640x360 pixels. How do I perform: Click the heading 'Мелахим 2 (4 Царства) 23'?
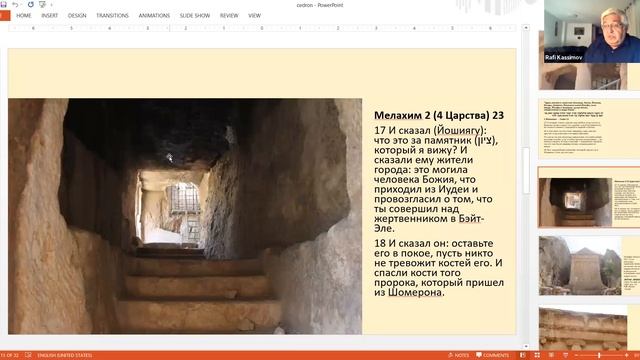tap(439, 116)
